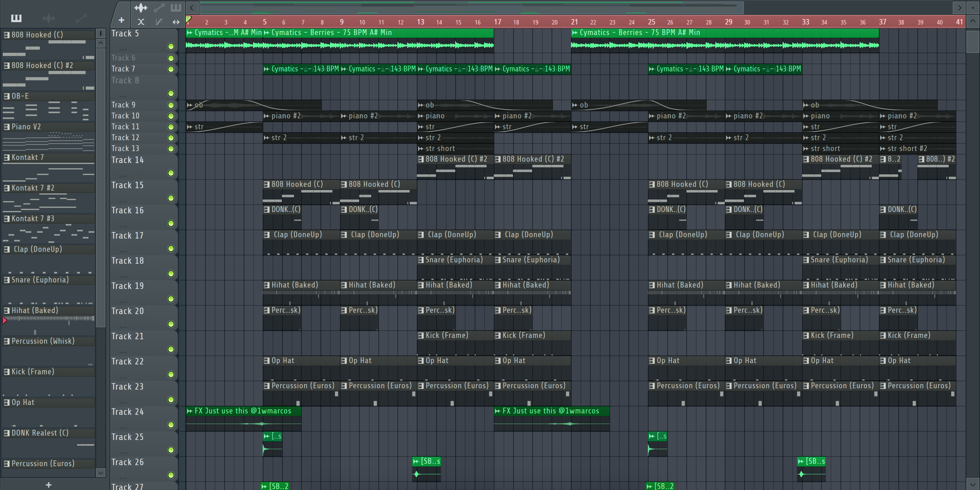Viewport: 980px width, 490px height.
Task: Click the picker collapse button above scroll arrow
Action: (100, 33)
